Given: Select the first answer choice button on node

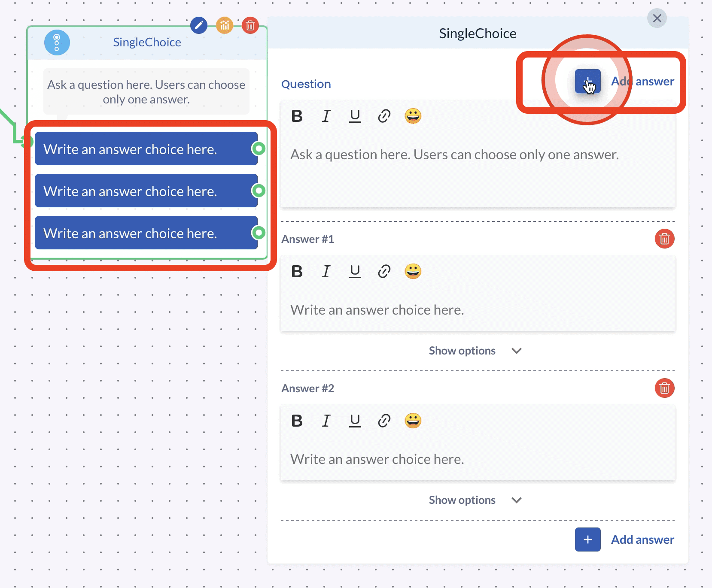Looking at the screenshot, I should (x=146, y=149).
